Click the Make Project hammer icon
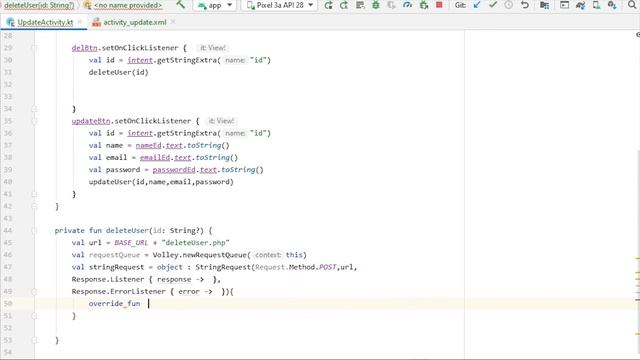Viewport: 640px width, 360px height. point(180,5)
